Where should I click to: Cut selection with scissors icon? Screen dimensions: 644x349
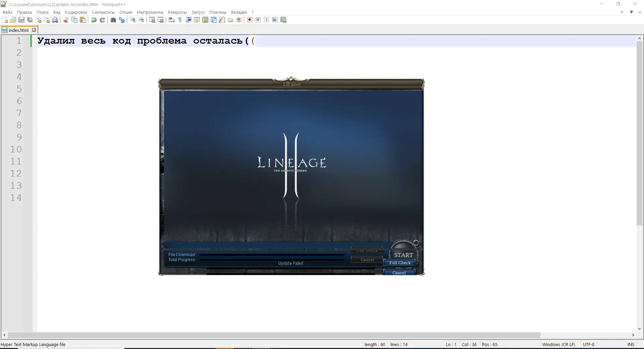(x=66, y=20)
